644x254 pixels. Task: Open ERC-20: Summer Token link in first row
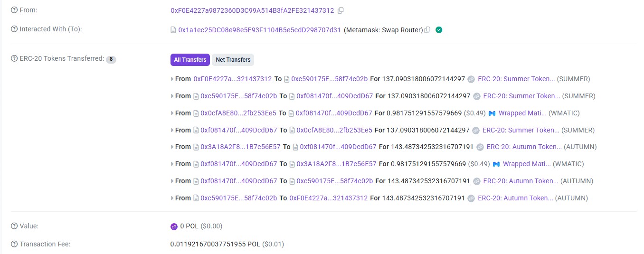(x=516, y=79)
